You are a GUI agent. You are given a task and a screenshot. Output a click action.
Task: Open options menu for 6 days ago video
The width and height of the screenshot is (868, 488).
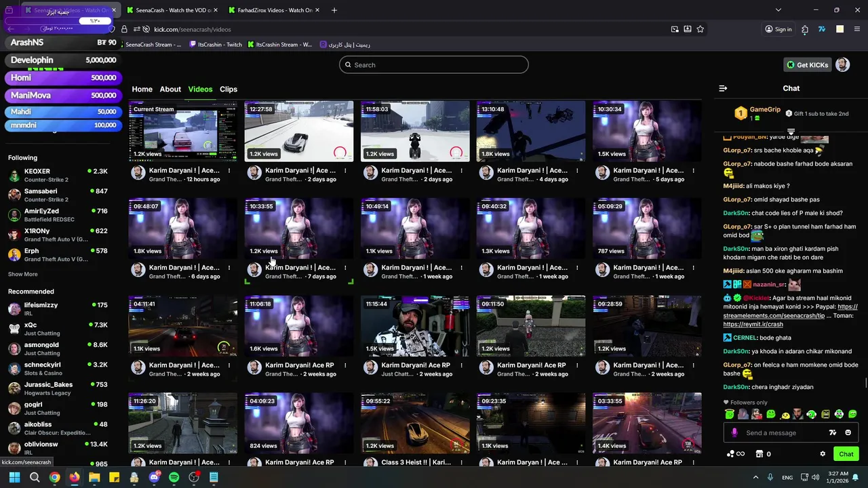pos(229,268)
